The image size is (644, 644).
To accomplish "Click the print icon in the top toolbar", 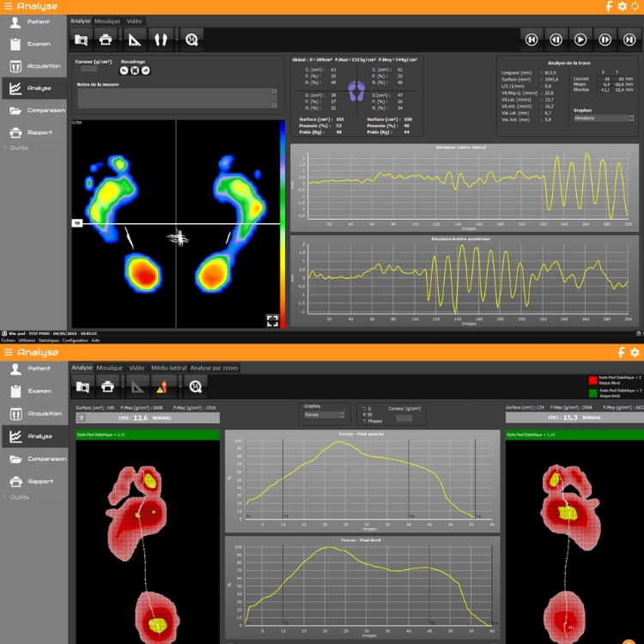I will [106, 39].
